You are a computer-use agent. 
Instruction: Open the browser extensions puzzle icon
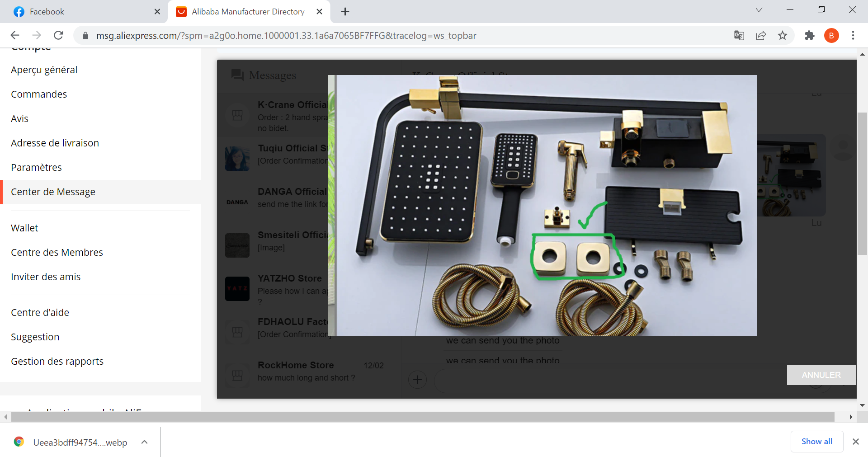pyautogui.click(x=809, y=35)
